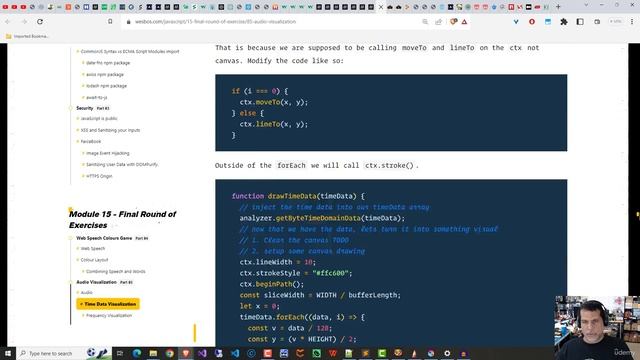Click the webcam video overlay thumbnail

pos(597,328)
